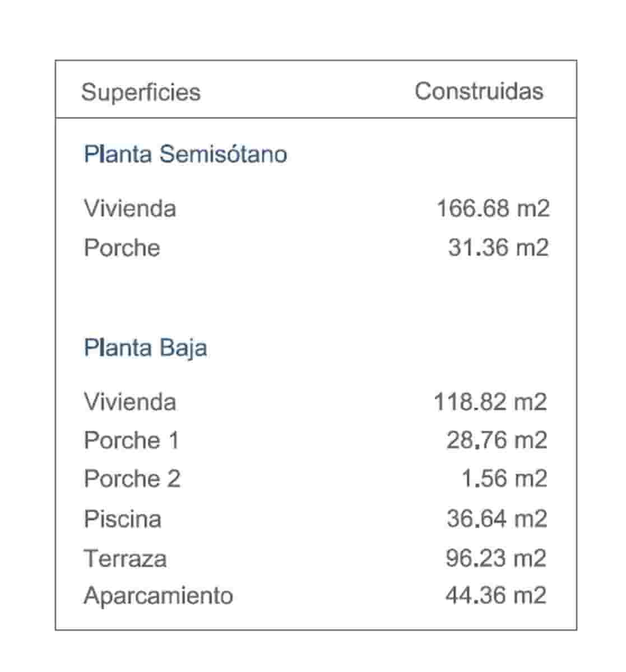The width and height of the screenshot is (626, 672).
Task: Click the Porche 1 row label
Action: pos(132,440)
